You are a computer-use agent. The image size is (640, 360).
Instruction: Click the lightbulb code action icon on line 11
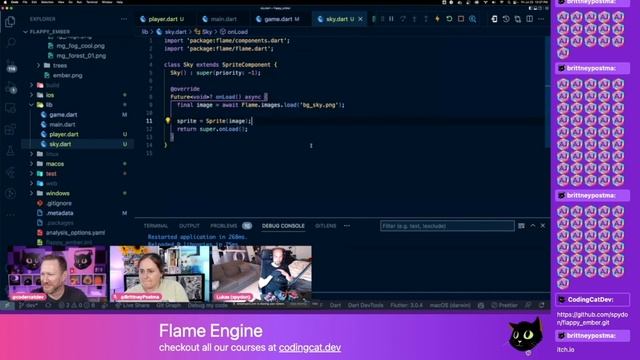pos(168,120)
